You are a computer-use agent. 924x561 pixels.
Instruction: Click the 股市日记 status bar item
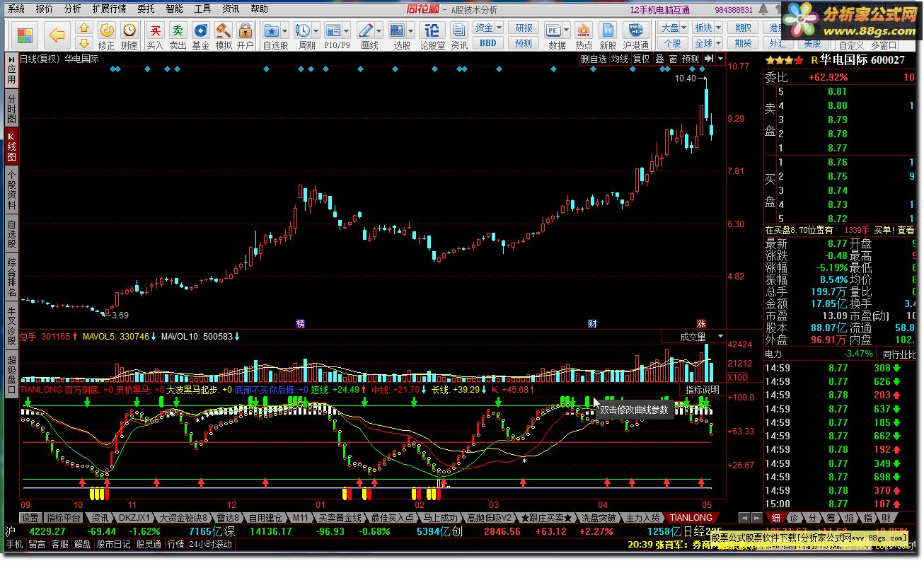(x=113, y=545)
